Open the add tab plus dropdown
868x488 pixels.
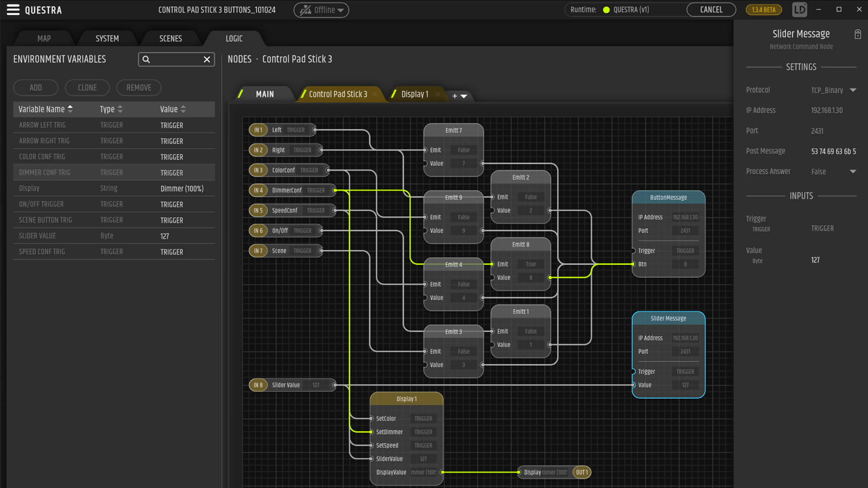pyautogui.click(x=459, y=96)
